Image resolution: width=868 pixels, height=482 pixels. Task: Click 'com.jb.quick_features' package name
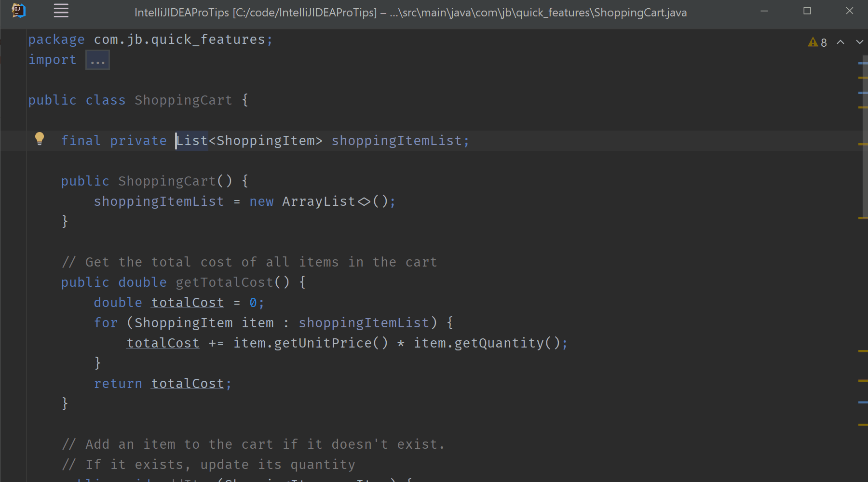click(179, 40)
